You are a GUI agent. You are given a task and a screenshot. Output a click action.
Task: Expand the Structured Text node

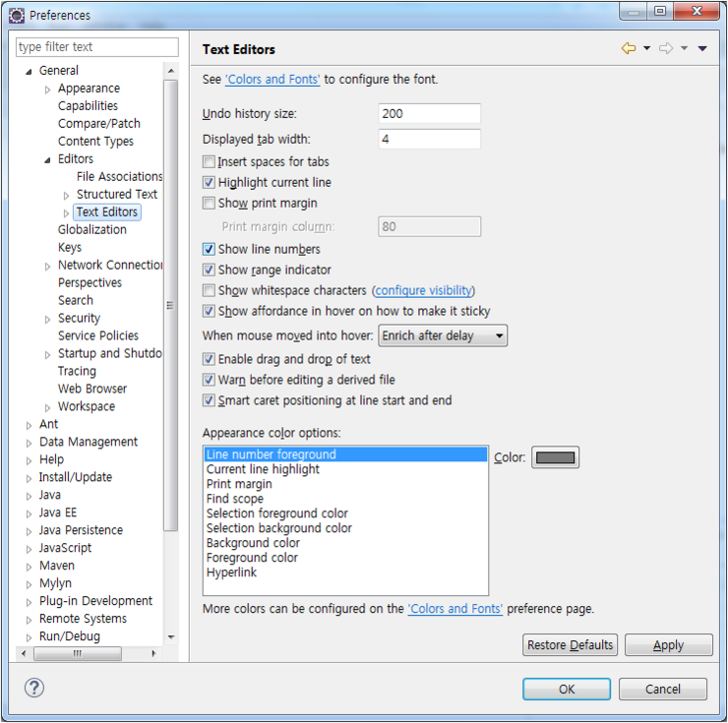[66, 196]
